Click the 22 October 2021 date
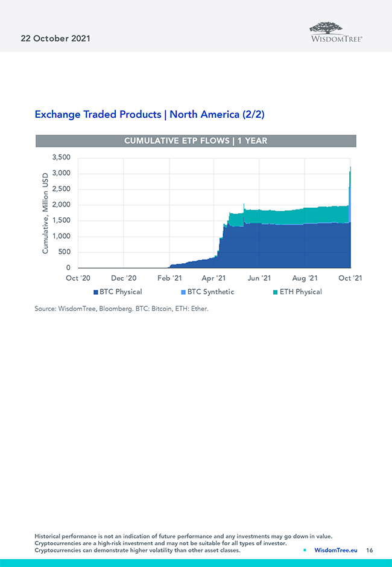Image resolution: width=392 pixels, height=567 pixels. click(55, 38)
